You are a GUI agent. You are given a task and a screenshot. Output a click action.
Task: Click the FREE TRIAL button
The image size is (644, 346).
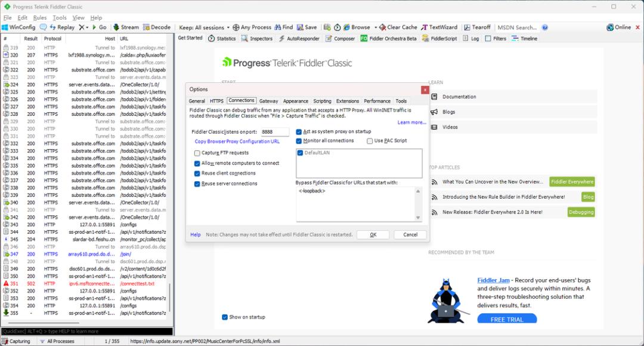pyautogui.click(x=507, y=319)
